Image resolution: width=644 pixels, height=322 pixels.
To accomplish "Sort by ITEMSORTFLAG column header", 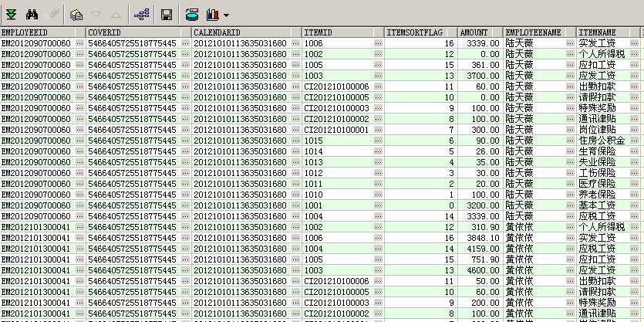I will coord(421,32).
